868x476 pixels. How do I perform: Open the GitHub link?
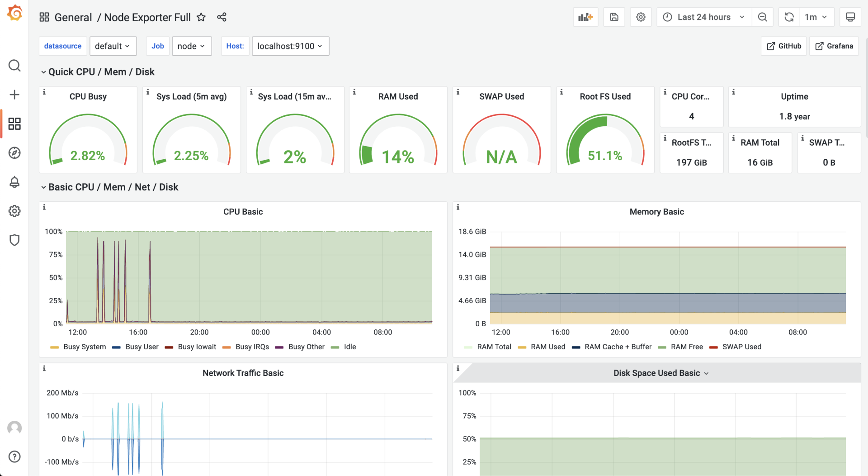[x=784, y=46]
